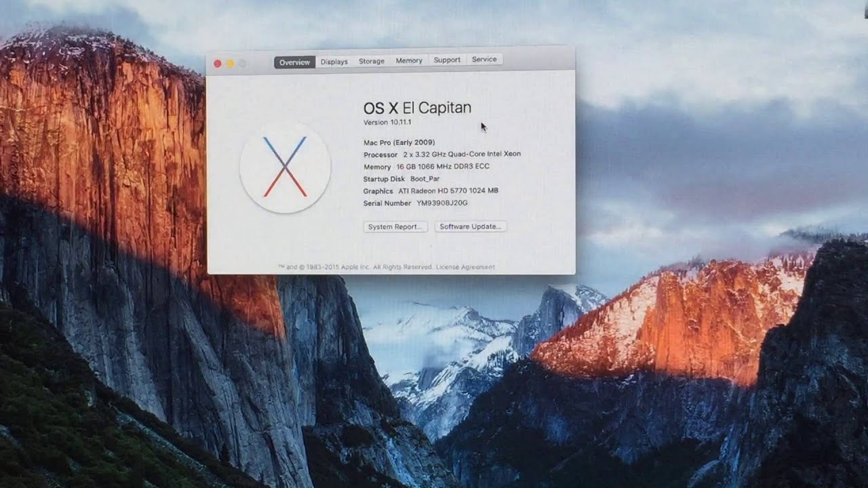Image resolution: width=868 pixels, height=488 pixels.
Task: Close the About This Mac window
Action: click(218, 64)
